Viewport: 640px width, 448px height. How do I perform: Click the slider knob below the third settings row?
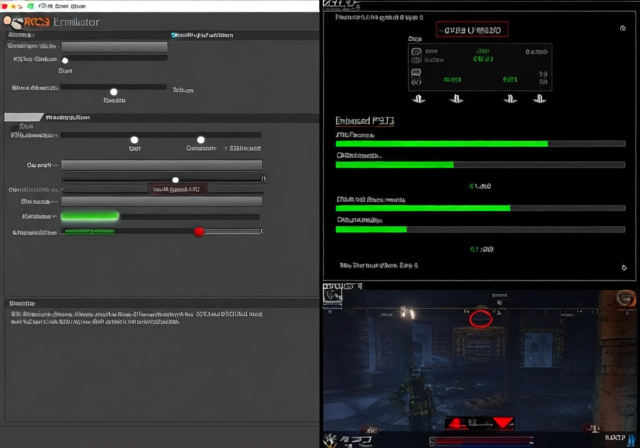click(x=114, y=92)
